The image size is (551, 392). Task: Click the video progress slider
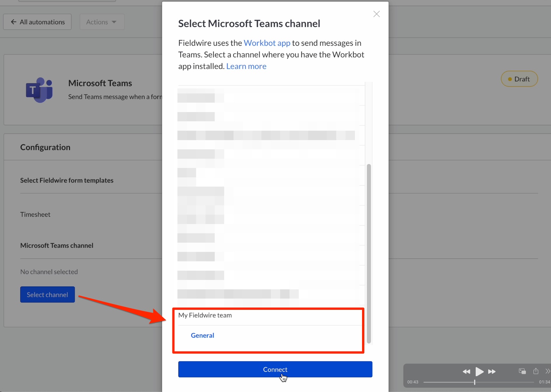pyautogui.click(x=479, y=382)
